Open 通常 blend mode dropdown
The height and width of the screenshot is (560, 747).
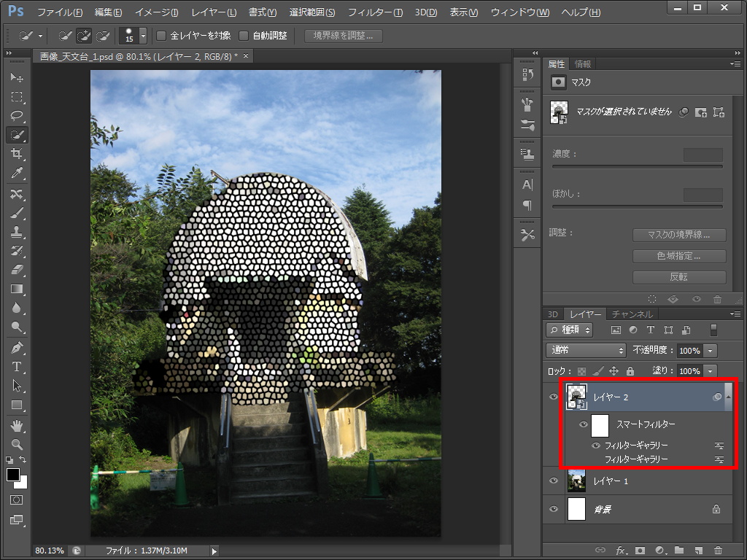[x=586, y=350]
